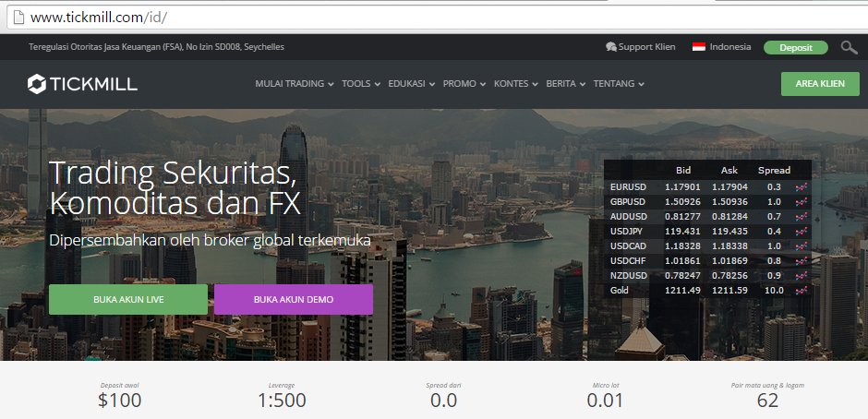Expand the PROMO menu
The image size is (868, 419).
pos(464,84)
